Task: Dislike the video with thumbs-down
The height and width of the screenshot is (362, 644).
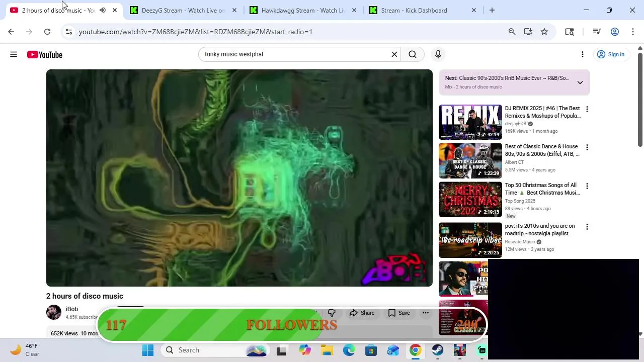Action: tap(332, 313)
